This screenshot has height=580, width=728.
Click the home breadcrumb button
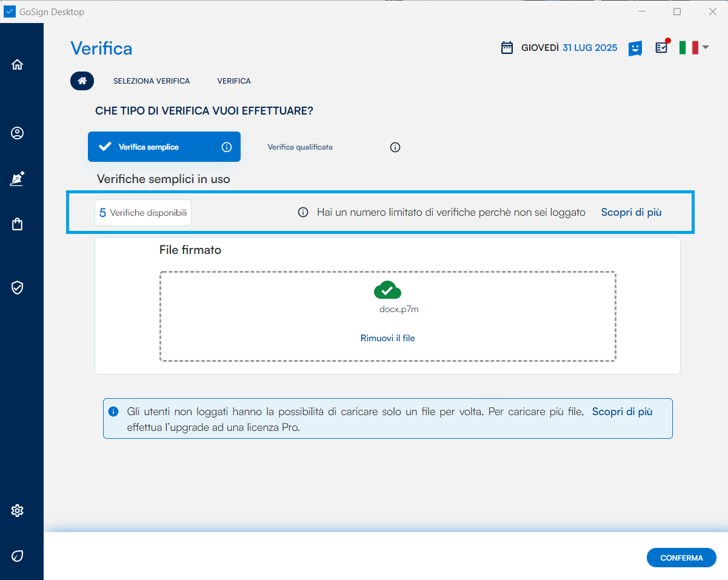tap(82, 81)
